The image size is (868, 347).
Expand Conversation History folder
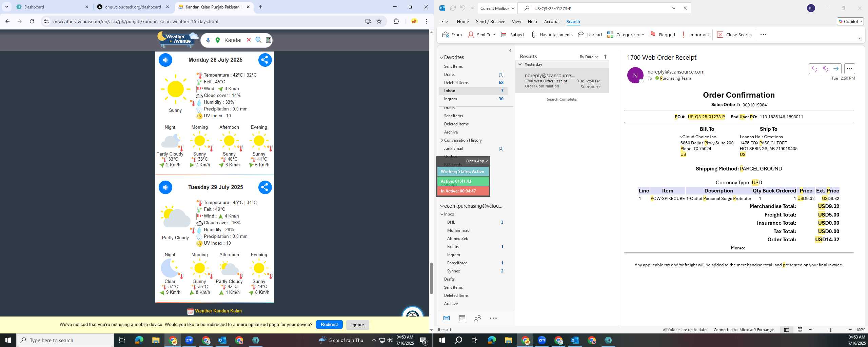tap(442, 140)
